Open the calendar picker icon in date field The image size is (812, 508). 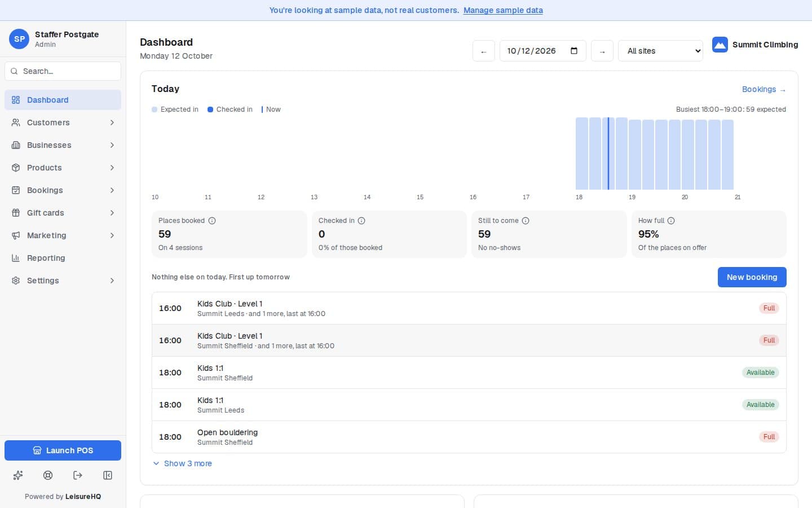pyautogui.click(x=574, y=51)
